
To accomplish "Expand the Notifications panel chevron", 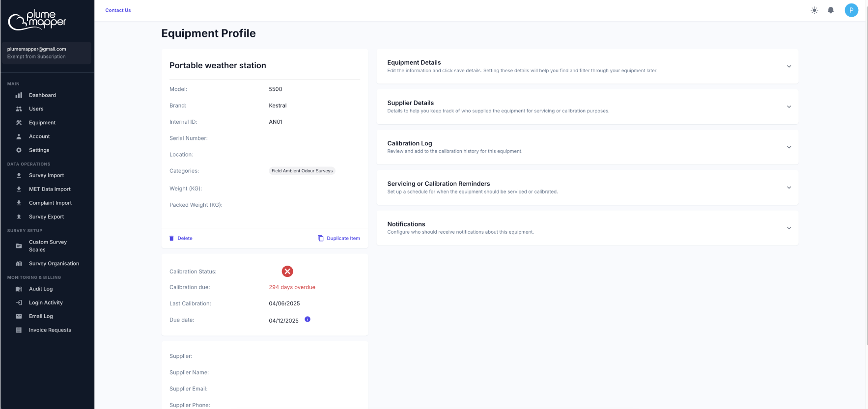I will (x=789, y=228).
